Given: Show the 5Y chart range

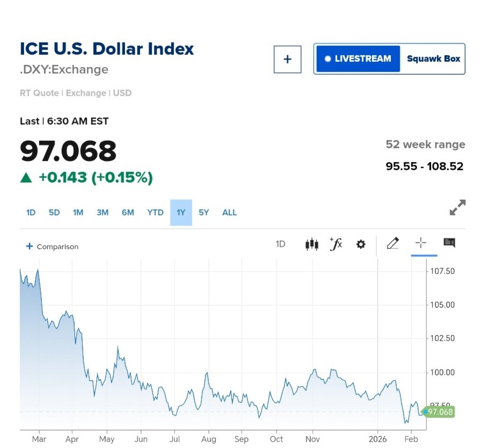Looking at the screenshot, I should click(203, 213).
